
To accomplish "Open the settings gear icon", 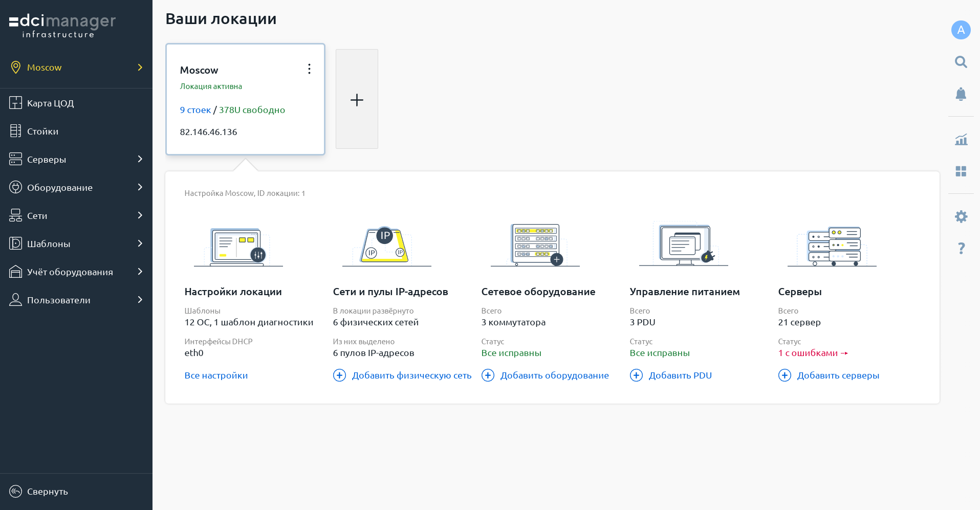I will coord(961,216).
